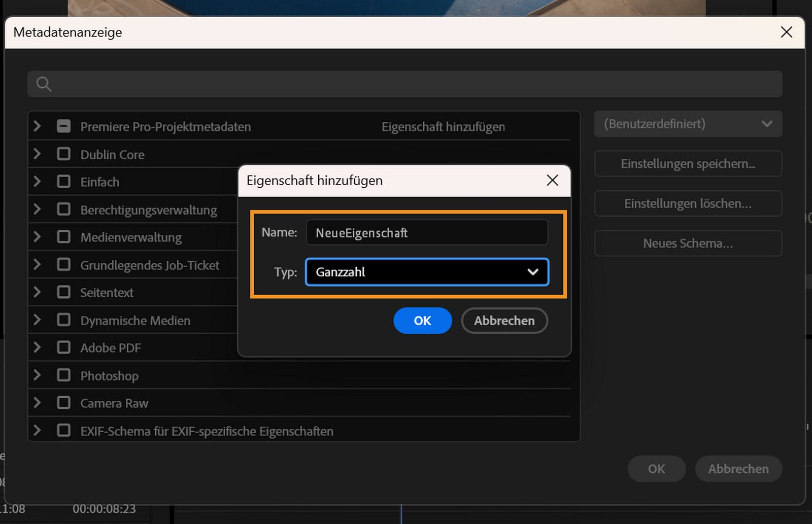Viewport: 812px width, 524px height.
Task: Expand the EXIF-Schema row
Action: [37, 430]
